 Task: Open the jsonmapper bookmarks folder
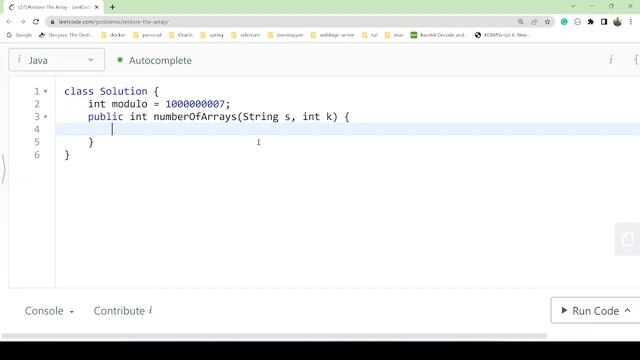(285, 35)
